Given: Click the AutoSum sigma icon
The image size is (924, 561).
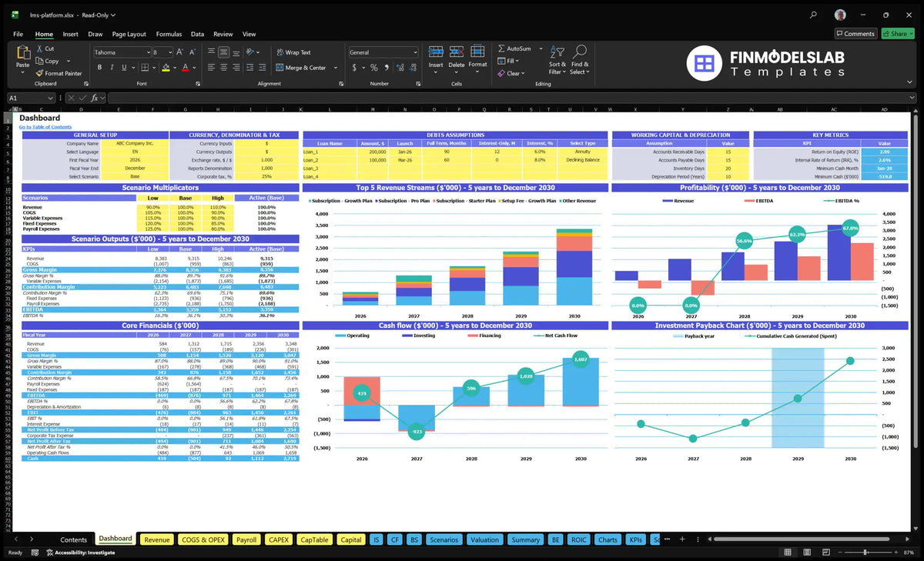Looking at the screenshot, I should (x=501, y=48).
